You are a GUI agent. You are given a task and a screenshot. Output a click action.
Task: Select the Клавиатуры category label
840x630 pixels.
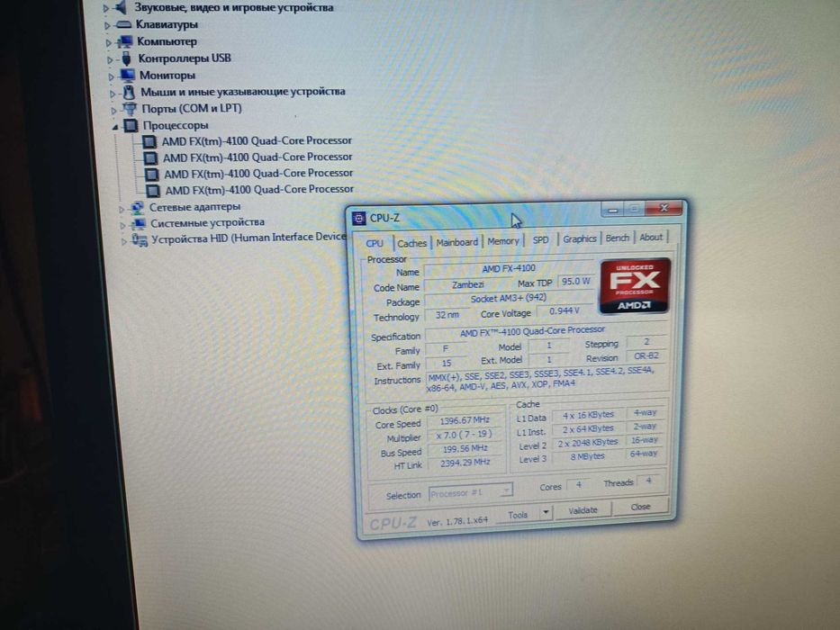click(167, 24)
